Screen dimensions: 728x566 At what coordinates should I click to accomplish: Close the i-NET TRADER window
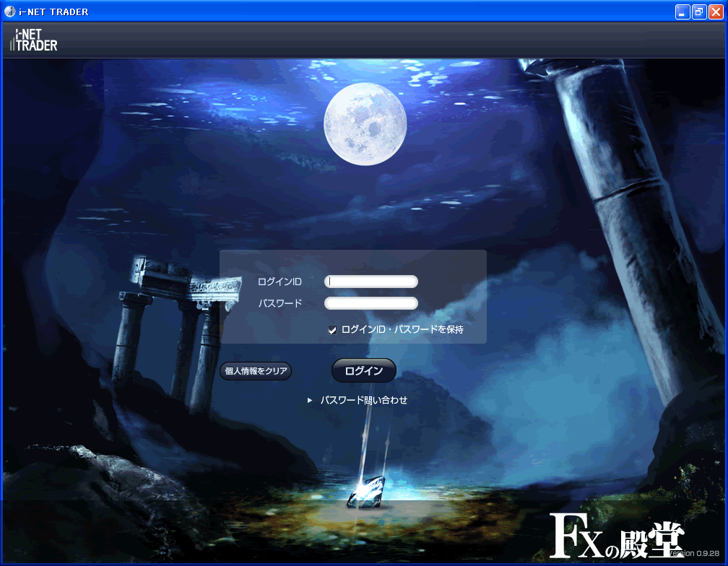pyautogui.click(x=716, y=12)
